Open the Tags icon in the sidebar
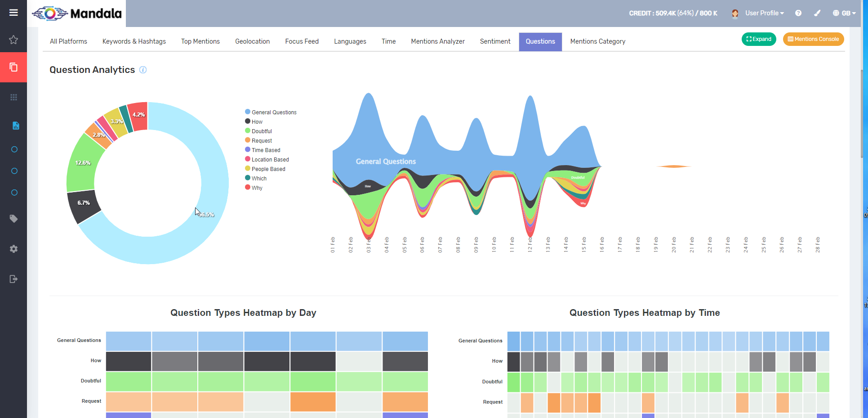 [x=13, y=219]
